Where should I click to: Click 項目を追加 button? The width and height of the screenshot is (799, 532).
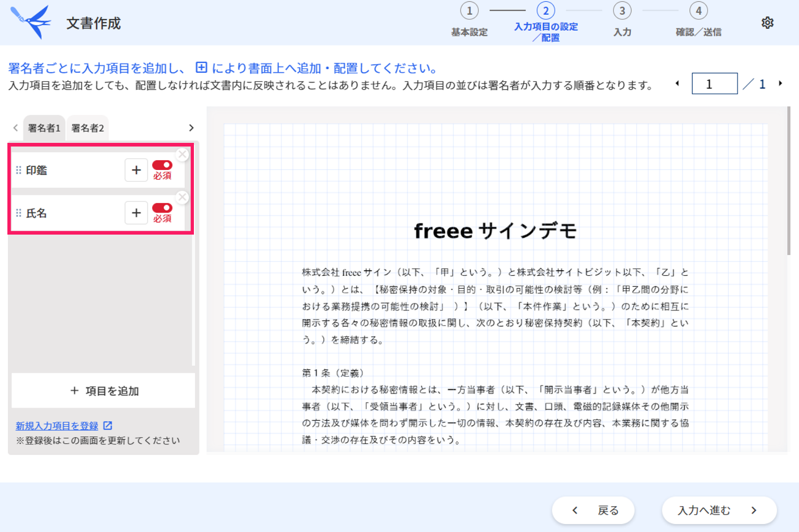click(x=103, y=390)
